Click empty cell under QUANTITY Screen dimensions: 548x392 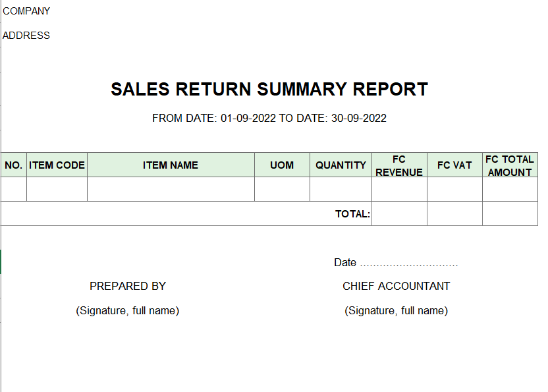click(x=341, y=189)
